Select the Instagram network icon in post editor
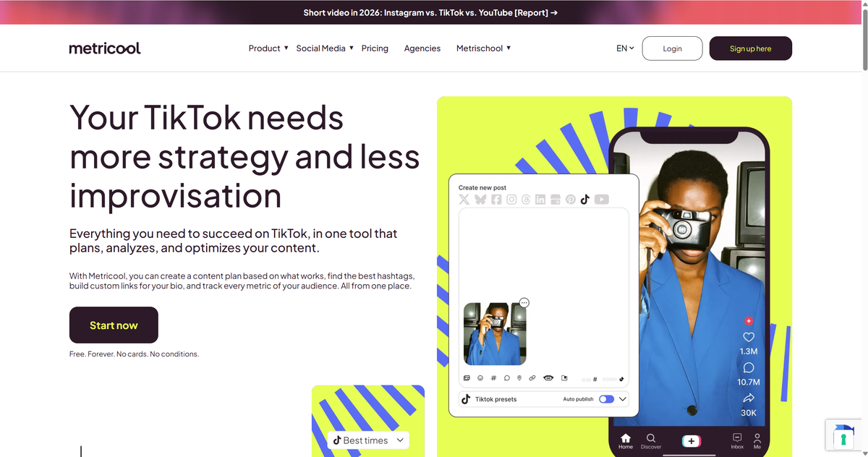 (x=511, y=200)
